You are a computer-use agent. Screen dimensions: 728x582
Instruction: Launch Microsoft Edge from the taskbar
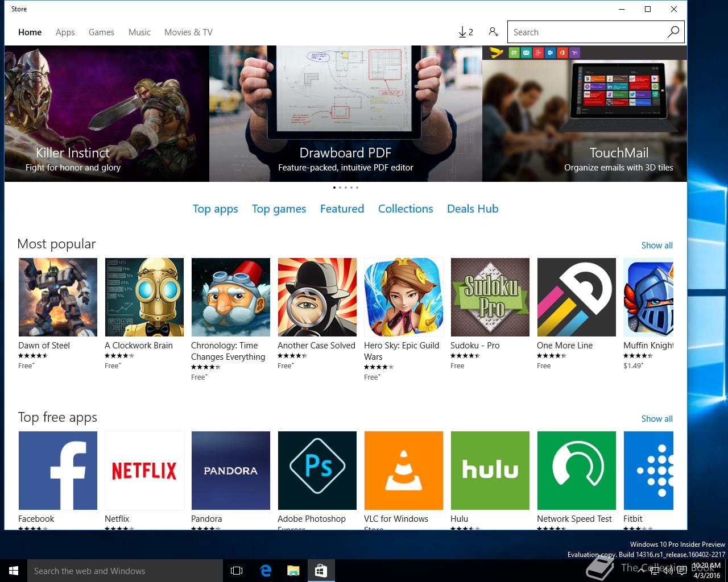tap(266, 571)
